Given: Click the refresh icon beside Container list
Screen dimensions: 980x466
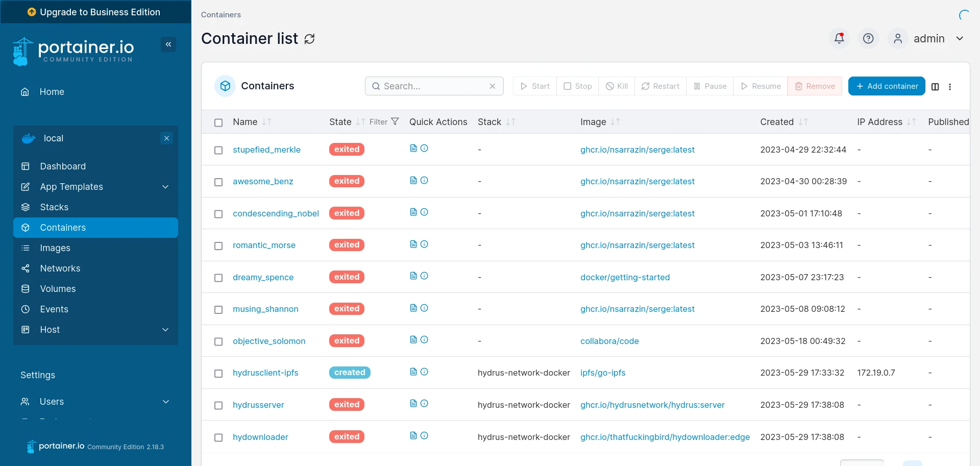Looking at the screenshot, I should [309, 39].
